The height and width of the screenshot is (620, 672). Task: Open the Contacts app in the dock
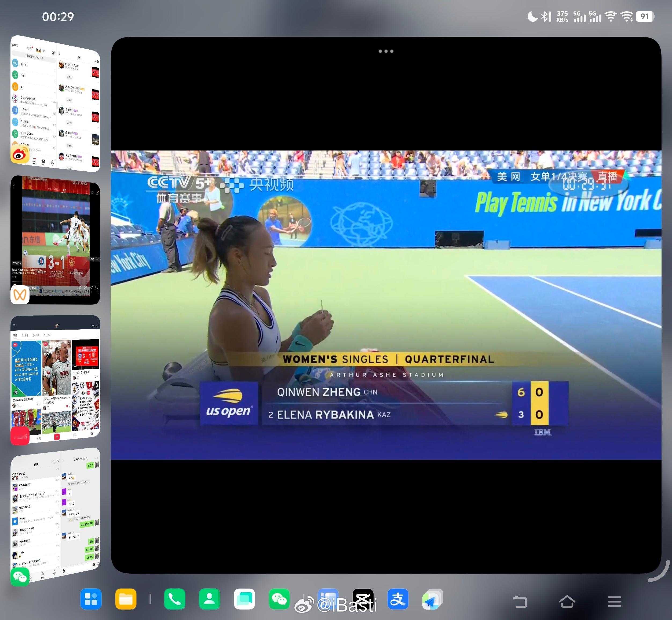[x=209, y=599]
